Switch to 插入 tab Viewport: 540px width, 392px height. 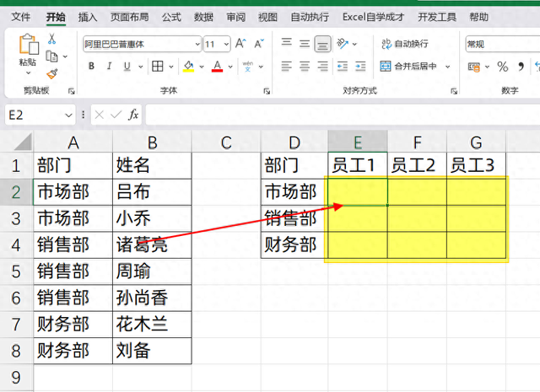pyautogui.click(x=88, y=17)
